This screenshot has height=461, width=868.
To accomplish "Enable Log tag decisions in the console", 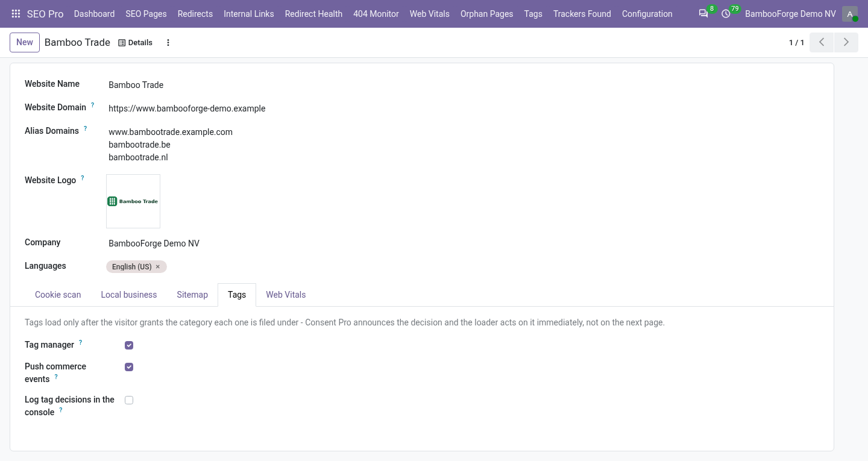I will click(x=129, y=400).
